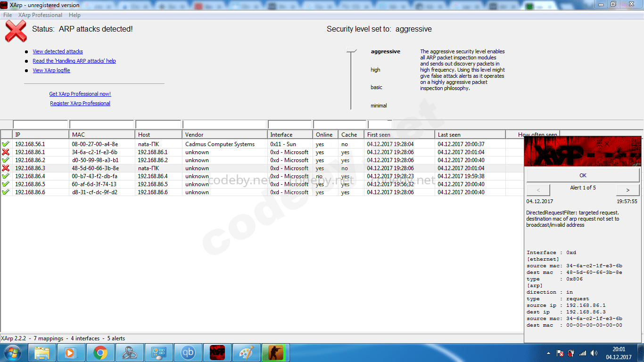Open the Help menu
This screenshot has width=644, height=362.
74,15
